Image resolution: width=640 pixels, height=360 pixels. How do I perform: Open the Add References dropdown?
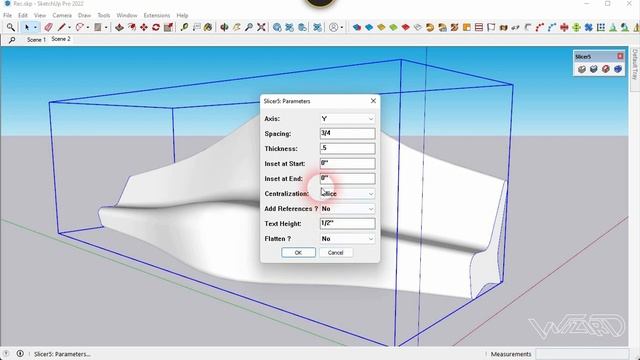click(x=347, y=209)
